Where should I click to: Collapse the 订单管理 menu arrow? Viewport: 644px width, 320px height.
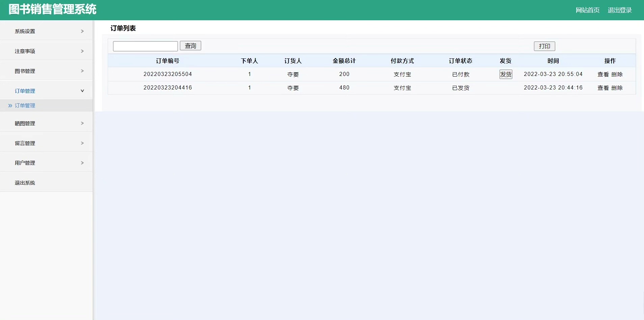[x=82, y=91]
